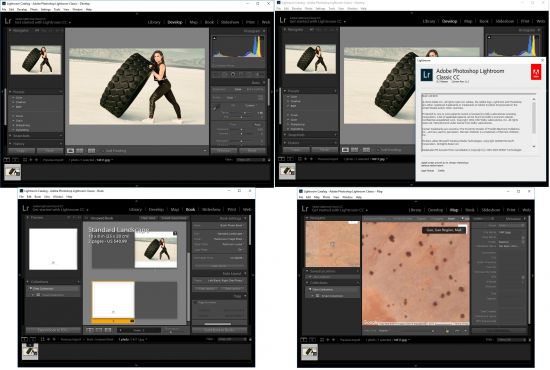Select the Spot Removal tool in Develop window
Screen dimensions: 550x370
(x=225, y=74)
